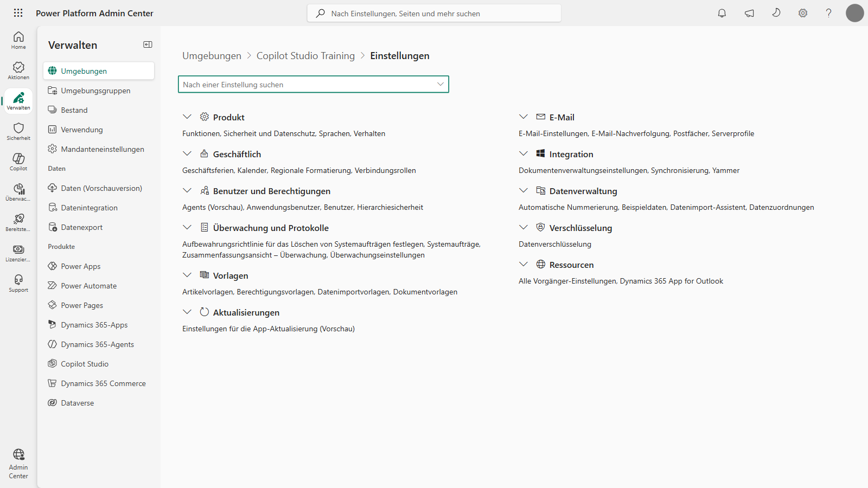This screenshot has height=488, width=868.
Task: Expand the Produkt settings section
Action: [x=187, y=117]
